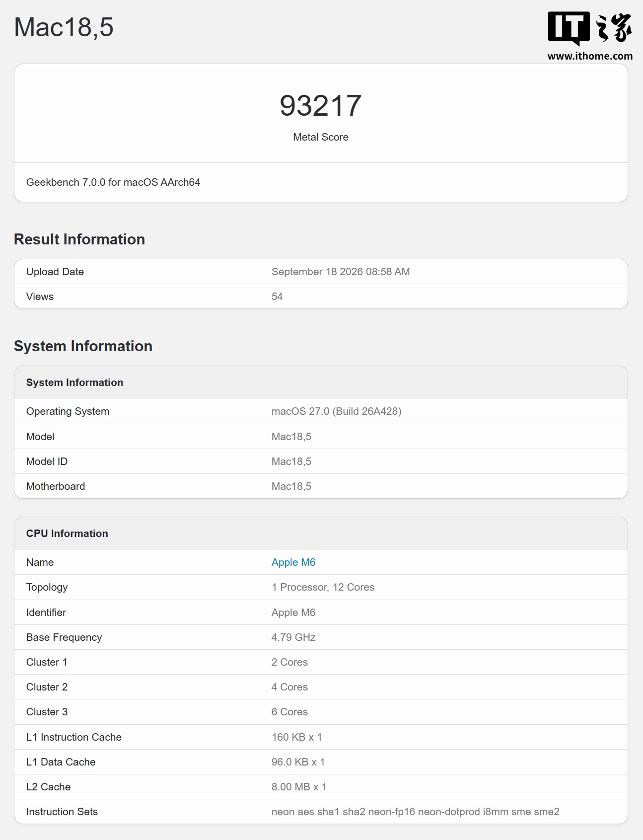
Task: Select the 96.0 KB x 1 value
Action: pyautogui.click(x=298, y=762)
